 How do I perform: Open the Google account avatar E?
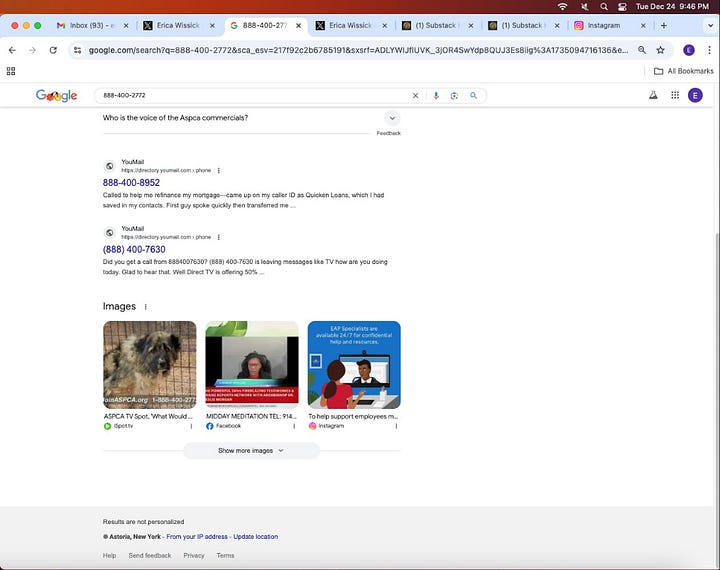[695, 96]
